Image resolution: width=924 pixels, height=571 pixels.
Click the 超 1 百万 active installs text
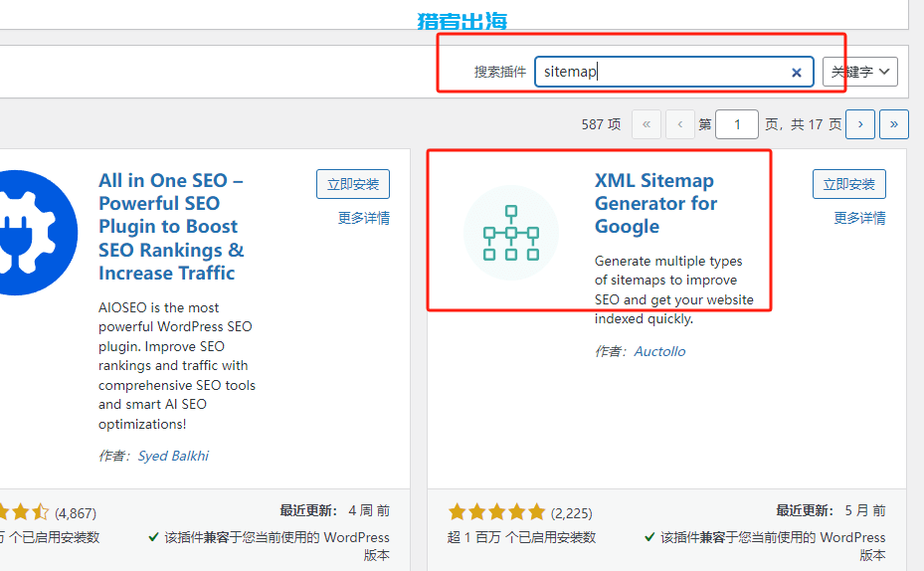(521, 537)
